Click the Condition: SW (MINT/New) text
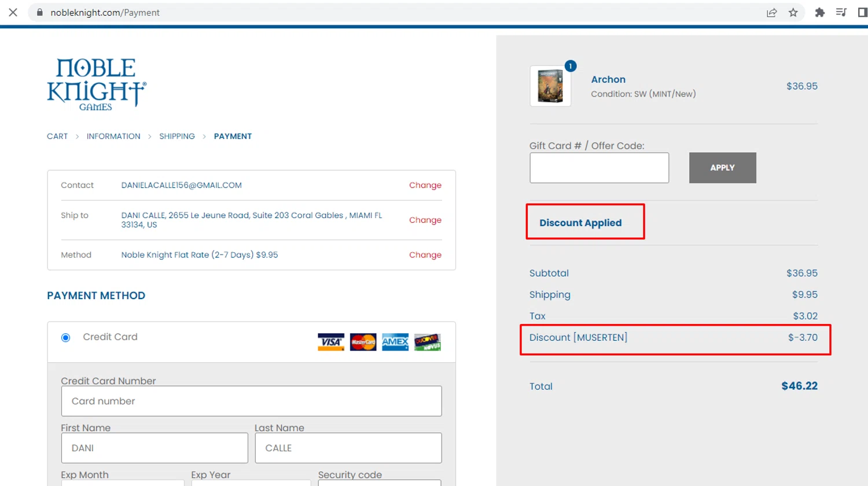 643,94
